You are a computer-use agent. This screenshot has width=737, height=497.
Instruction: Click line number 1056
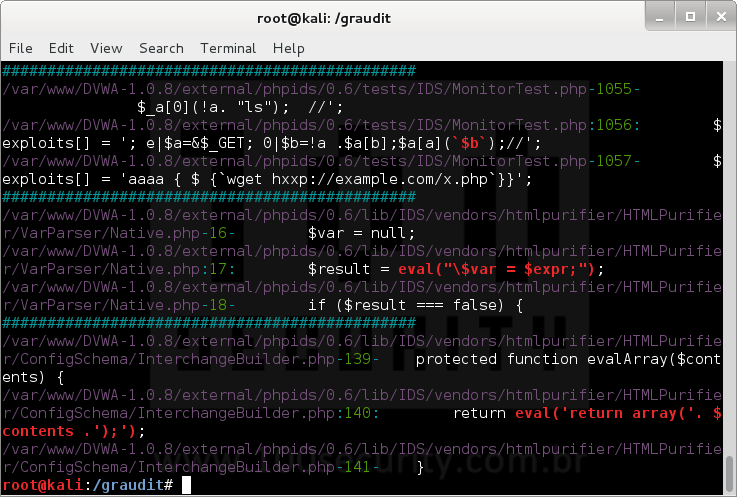point(613,125)
